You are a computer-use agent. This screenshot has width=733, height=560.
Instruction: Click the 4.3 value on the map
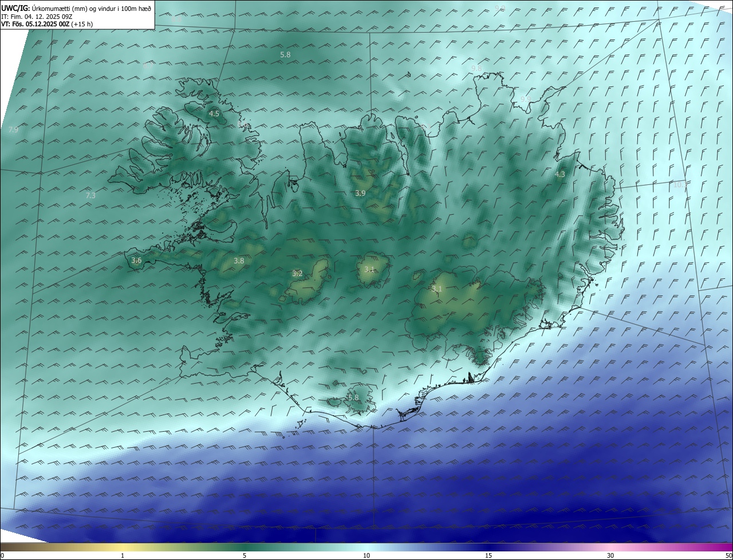tap(560, 174)
